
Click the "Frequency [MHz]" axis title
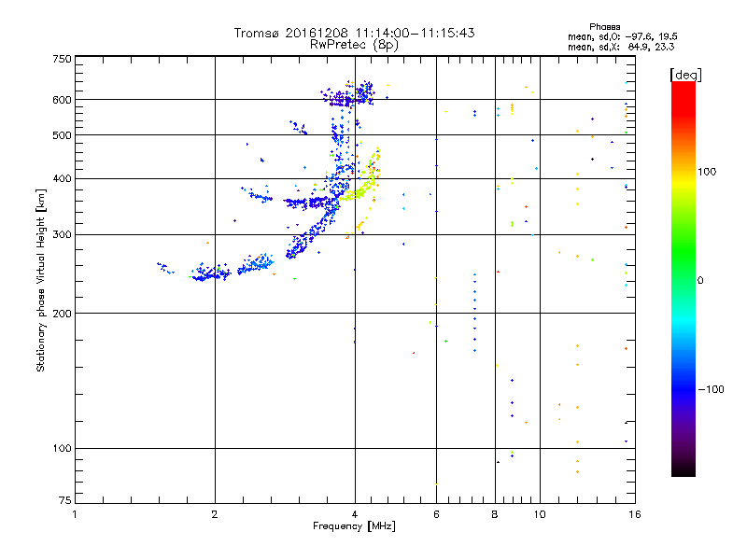[354, 526]
